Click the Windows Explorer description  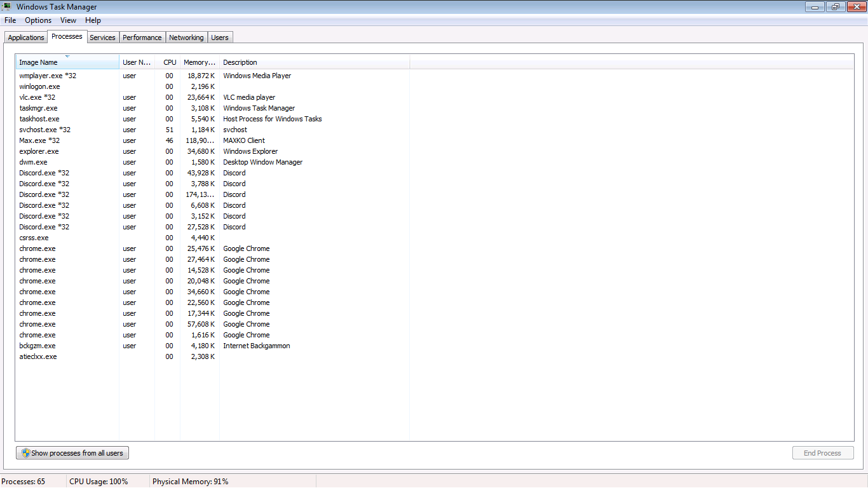(x=250, y=151)
